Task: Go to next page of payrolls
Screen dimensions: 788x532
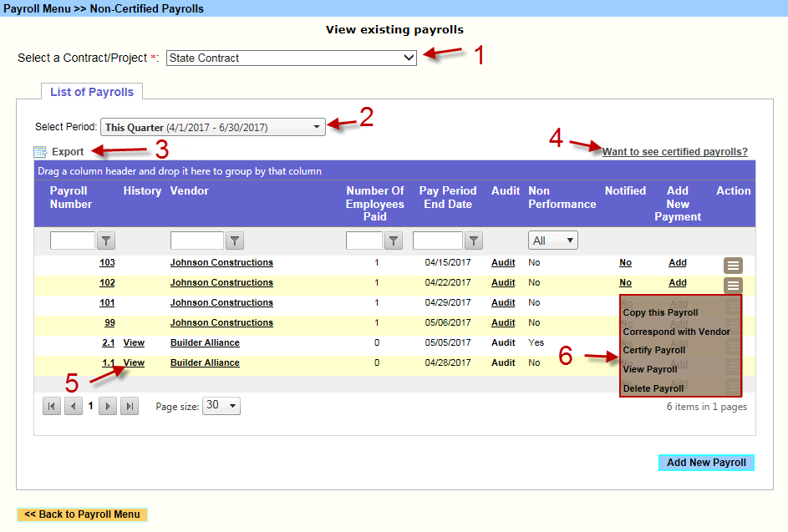Action: (x=108, y=406)
